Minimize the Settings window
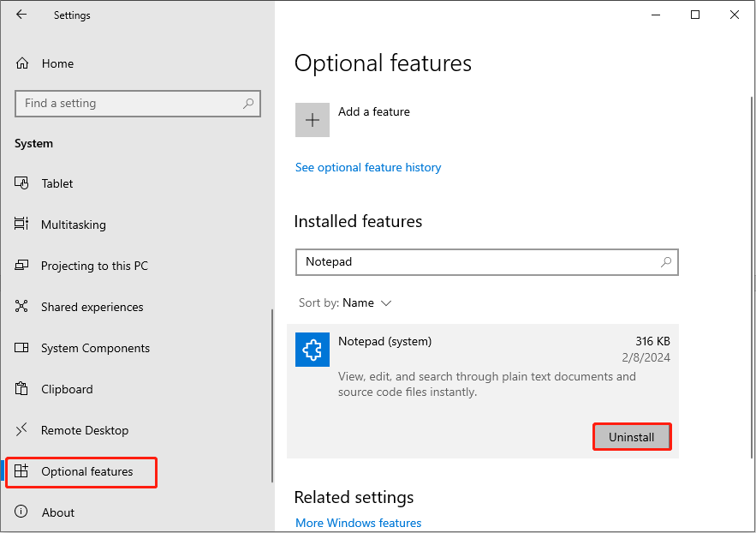 [656, 15]
